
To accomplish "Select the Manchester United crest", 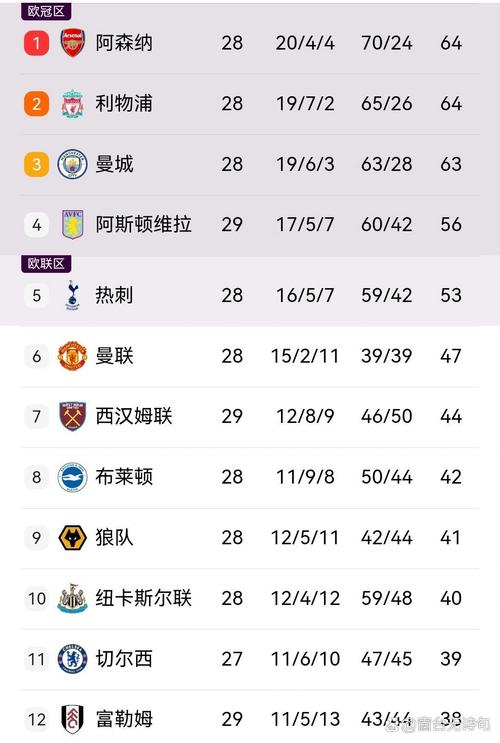I will (x=73, y=356).
